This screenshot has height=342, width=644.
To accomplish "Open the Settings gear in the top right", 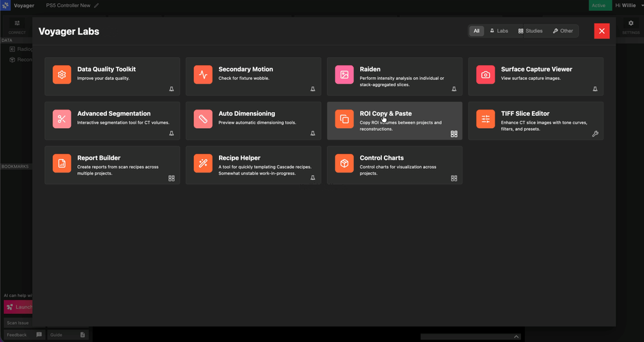I will (631, 23).
